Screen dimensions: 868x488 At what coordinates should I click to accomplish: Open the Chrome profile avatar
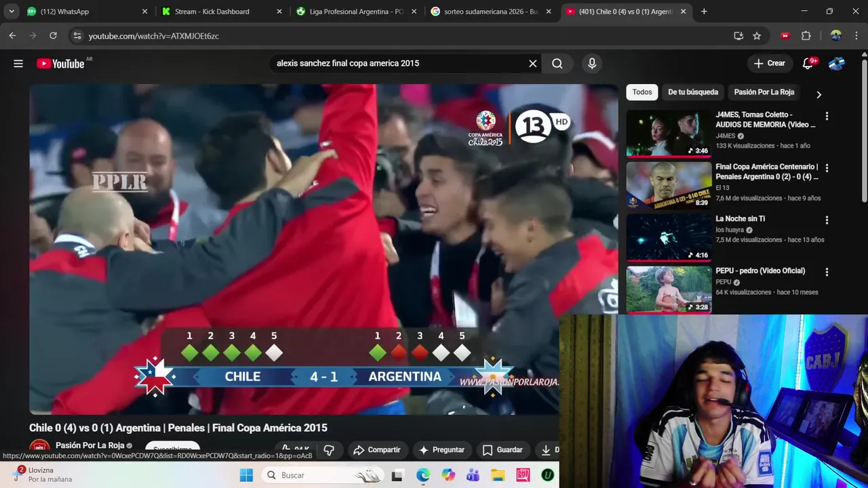835,36
